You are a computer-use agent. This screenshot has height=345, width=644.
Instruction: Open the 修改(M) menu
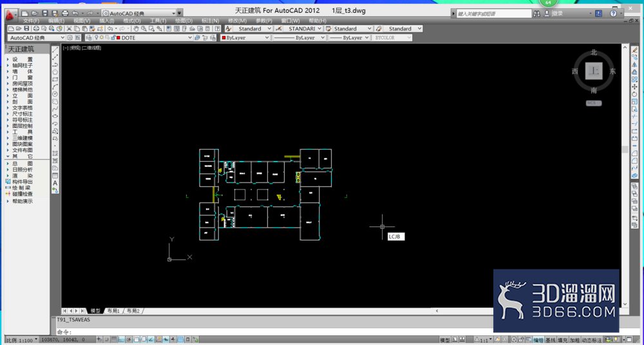pos(238,21)
